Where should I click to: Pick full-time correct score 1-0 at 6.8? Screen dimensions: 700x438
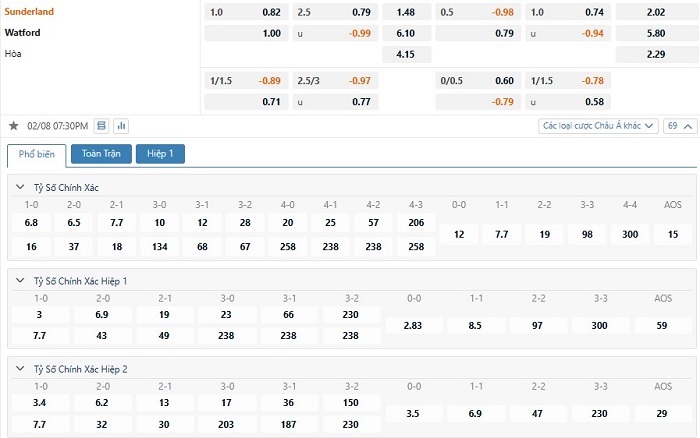31,222
